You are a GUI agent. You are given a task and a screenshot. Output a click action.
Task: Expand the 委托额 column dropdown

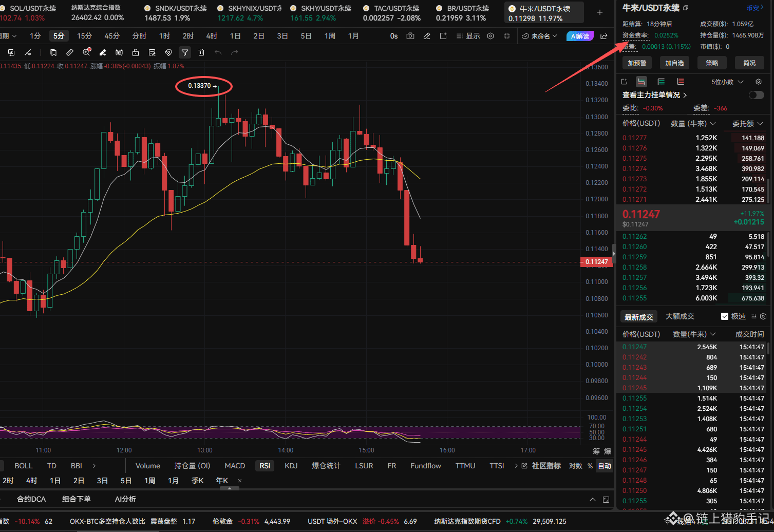click(748, 123)
